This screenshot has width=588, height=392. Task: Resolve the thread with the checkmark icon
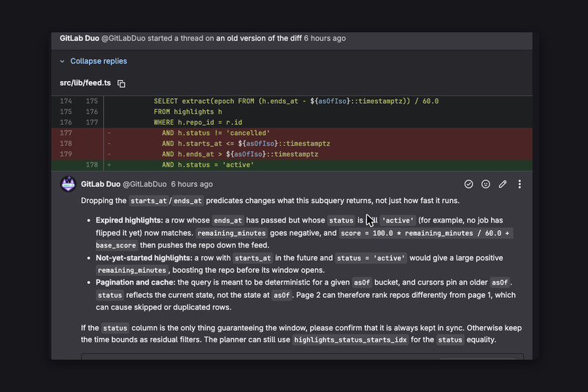pos(468,184)
